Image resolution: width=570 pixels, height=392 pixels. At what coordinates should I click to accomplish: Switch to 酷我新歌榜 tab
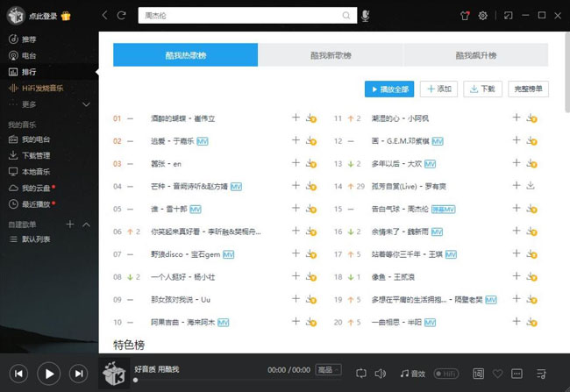331,55
